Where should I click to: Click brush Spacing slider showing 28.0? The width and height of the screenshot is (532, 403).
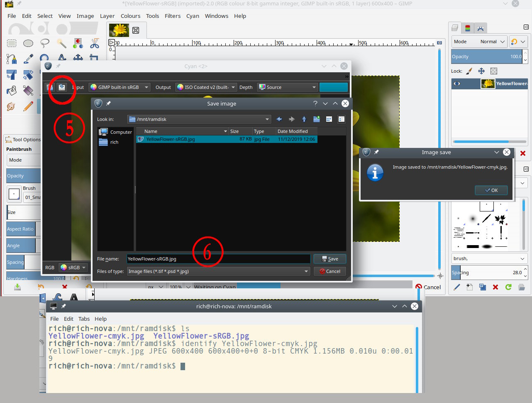(x=487, y=273)
